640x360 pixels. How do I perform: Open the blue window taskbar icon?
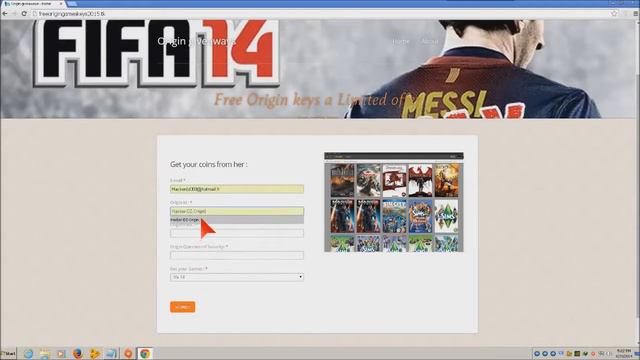tap(111, 353)
